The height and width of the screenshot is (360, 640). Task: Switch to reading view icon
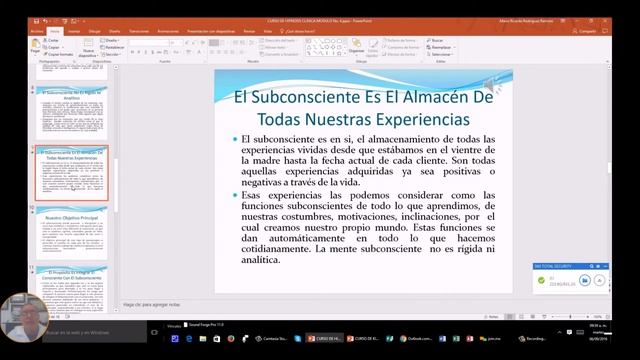(x=533, y=317)
